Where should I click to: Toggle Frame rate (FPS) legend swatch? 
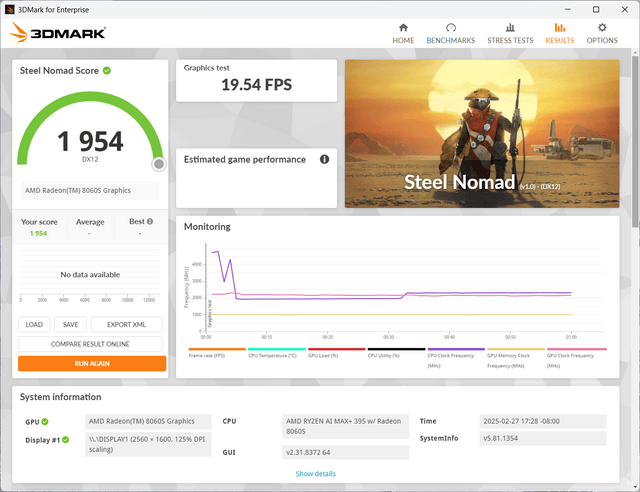(217, 349)
